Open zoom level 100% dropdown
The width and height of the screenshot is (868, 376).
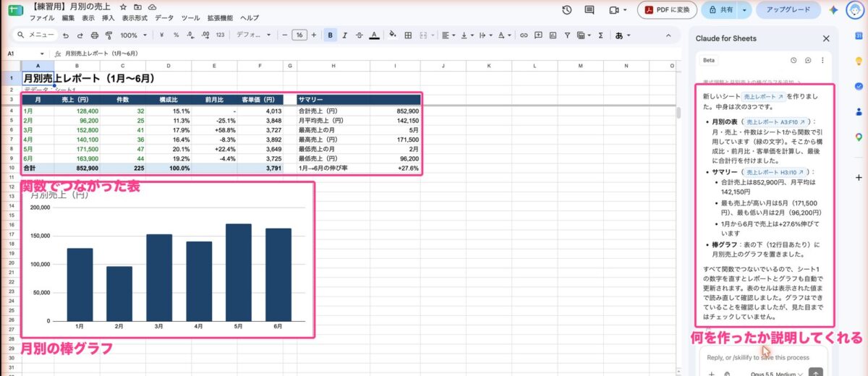coord(133,35)
